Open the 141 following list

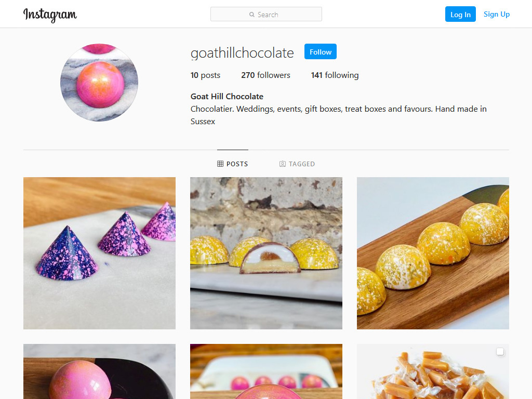(x=335, y=75)
